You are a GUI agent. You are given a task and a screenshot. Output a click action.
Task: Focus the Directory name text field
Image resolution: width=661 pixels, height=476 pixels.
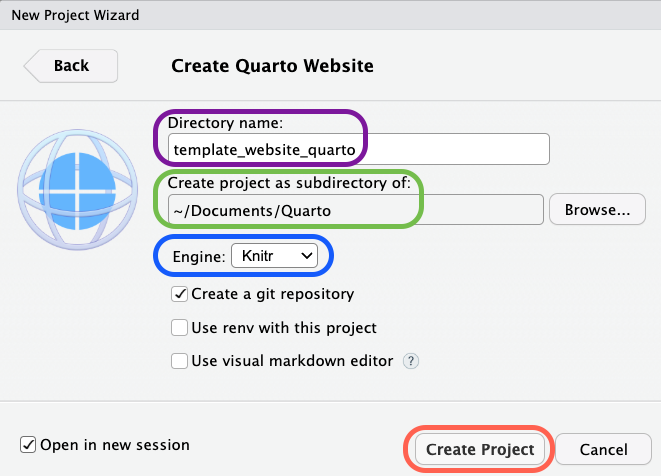358,149
